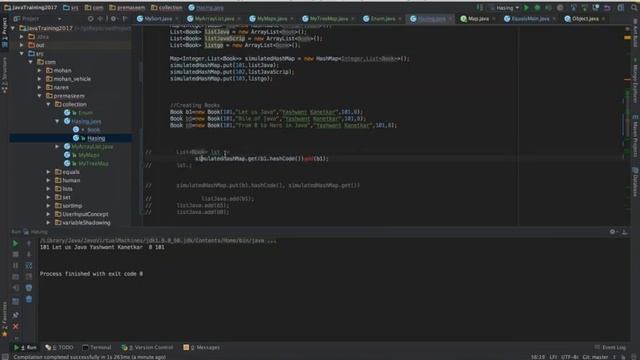Open the Version Control tool window
The width and height of the screenshot is (640, 360).
tap(147, 347)
